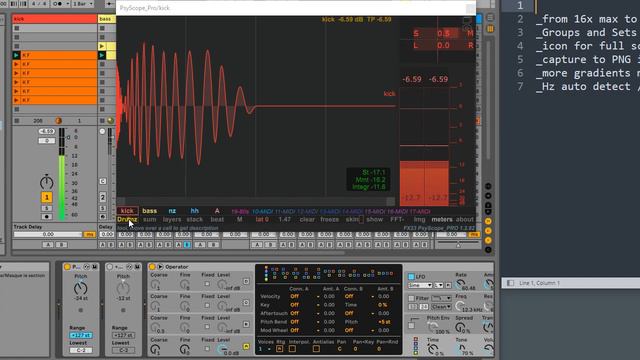This screenshot has height=360, width=640.
Task: Mute kick track via yellow activator button 1
Action: point(47,197)
